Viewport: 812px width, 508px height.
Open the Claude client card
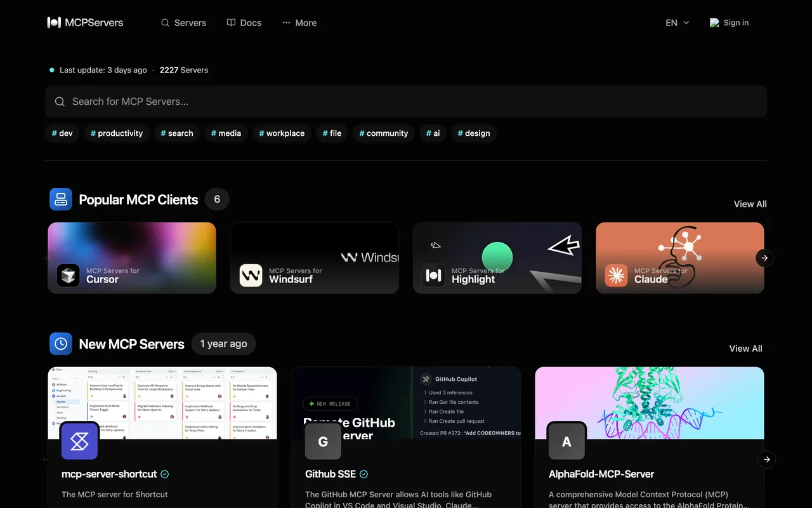click(x=680, y=258)
